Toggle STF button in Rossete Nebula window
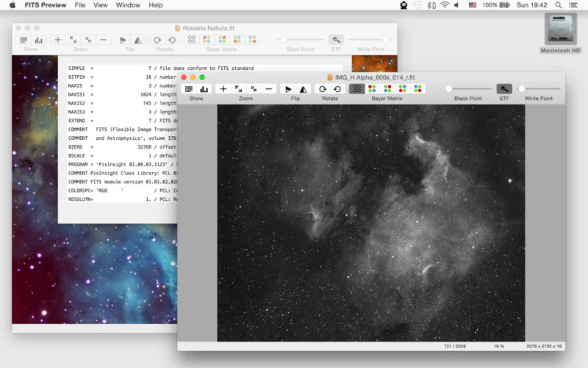The height and width of the screenshot is (368, 588). [x=336, y=40]
